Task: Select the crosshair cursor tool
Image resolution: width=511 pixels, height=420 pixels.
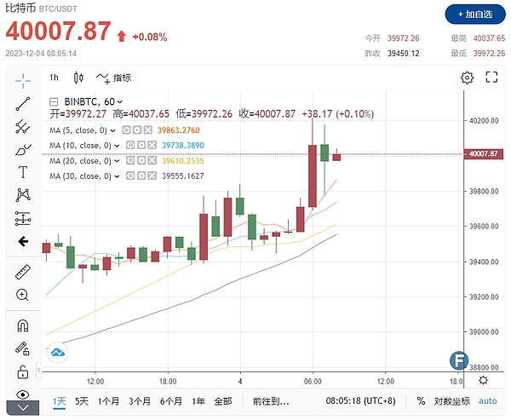Action: [x=23, y=80]
